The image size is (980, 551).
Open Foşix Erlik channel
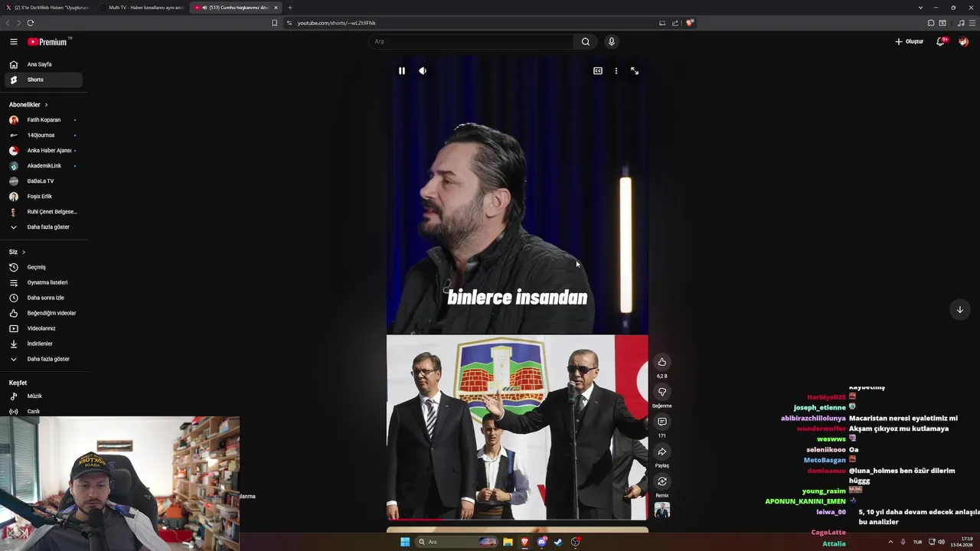click(x=44, y=197)
